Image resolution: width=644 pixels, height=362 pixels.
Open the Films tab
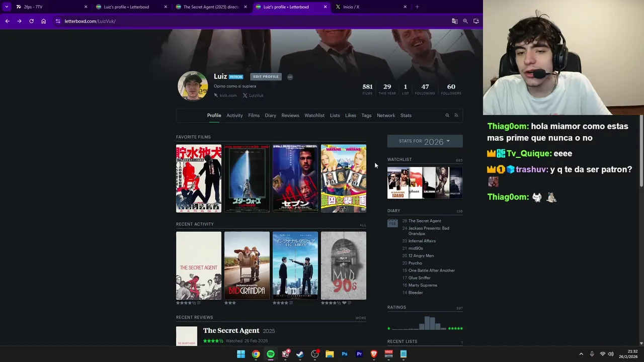tap(254, 116)
